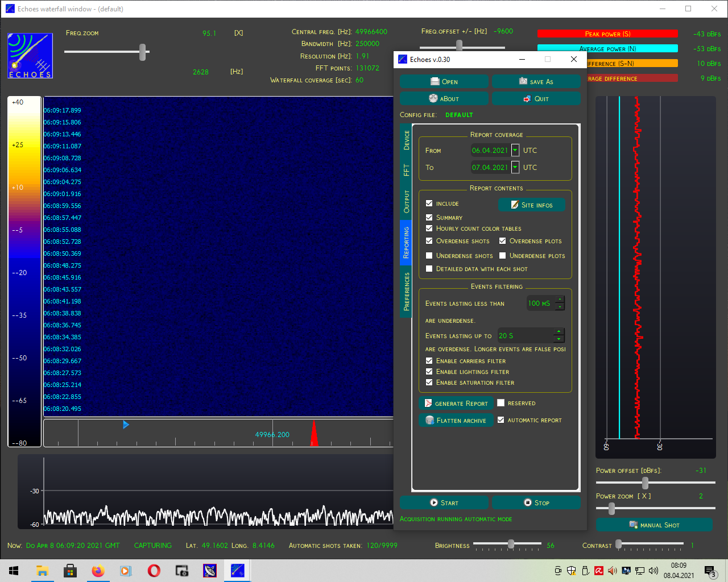728x582 pixels.
Task: Click Flatten Archive button
Action: [456, 420]
